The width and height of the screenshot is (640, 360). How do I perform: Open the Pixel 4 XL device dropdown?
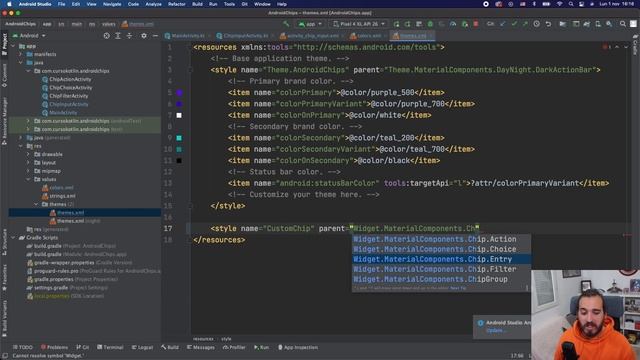click(x=359, y=24)
